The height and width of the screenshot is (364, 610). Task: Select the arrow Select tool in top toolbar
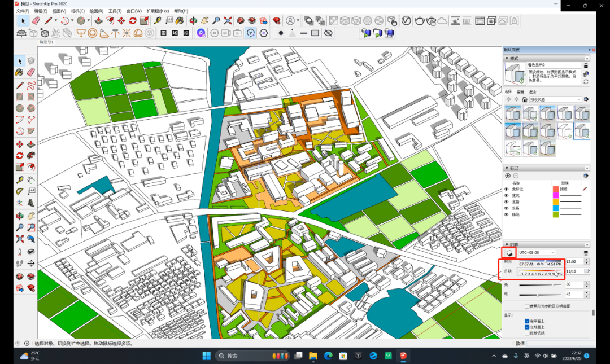pos(23,21)
